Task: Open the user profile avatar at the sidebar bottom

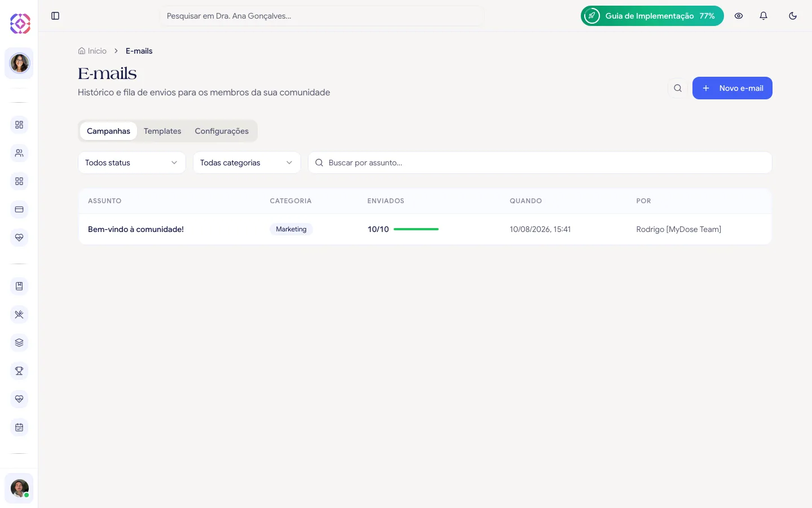Action: (19, 488)
